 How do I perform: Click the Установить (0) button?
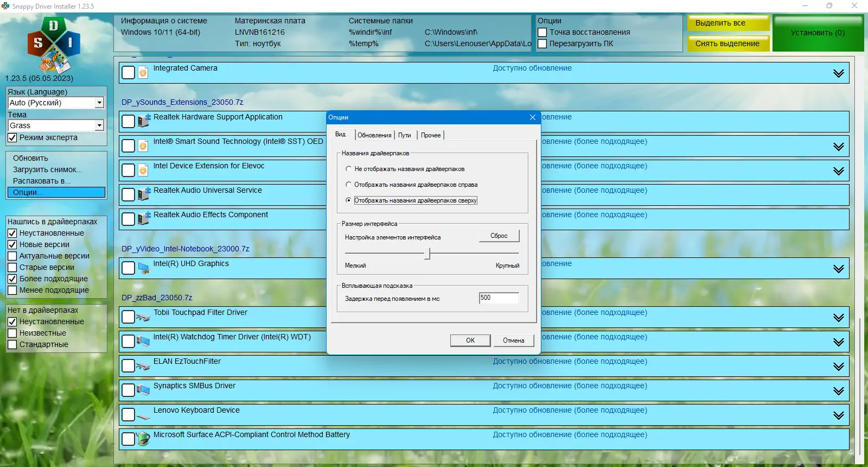pos(818,33)
